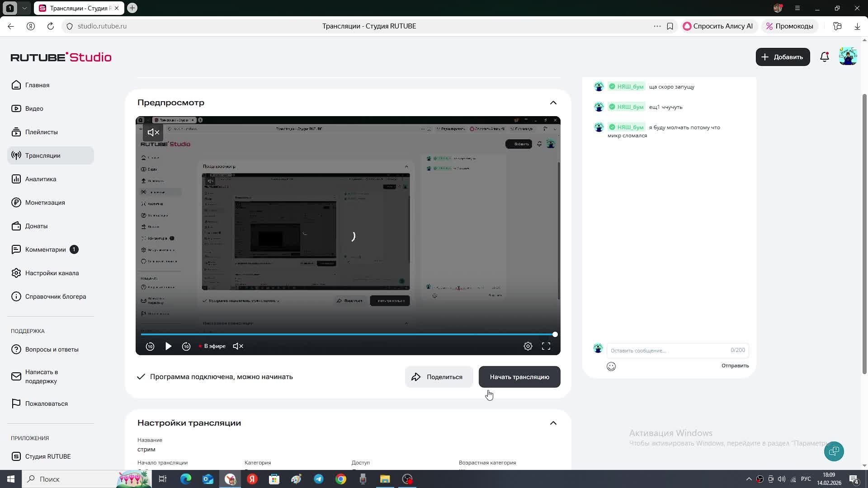The height and width of the screenshot is (488, 868).
Task: Unmute sound in player control bar
Action: pyautogui.click(x=238, y=346)
